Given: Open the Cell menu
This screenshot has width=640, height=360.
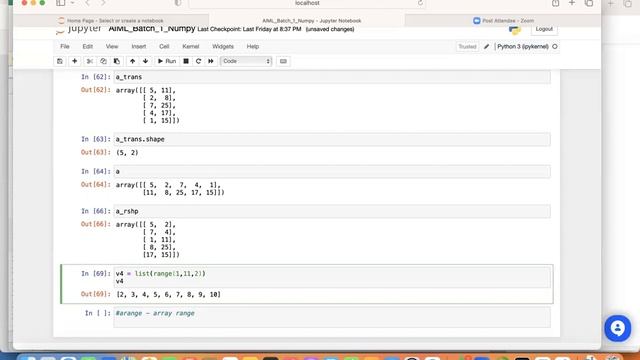Looking at the screenshot, I should click(x=164, y=47).
